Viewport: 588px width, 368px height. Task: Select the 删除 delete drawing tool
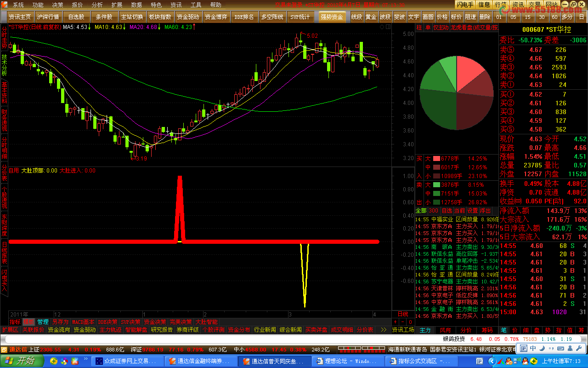tap(485, 17)
